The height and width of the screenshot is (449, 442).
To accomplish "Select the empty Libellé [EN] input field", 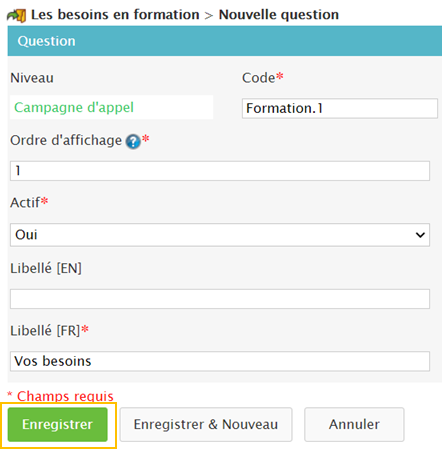I will (220, 299).
